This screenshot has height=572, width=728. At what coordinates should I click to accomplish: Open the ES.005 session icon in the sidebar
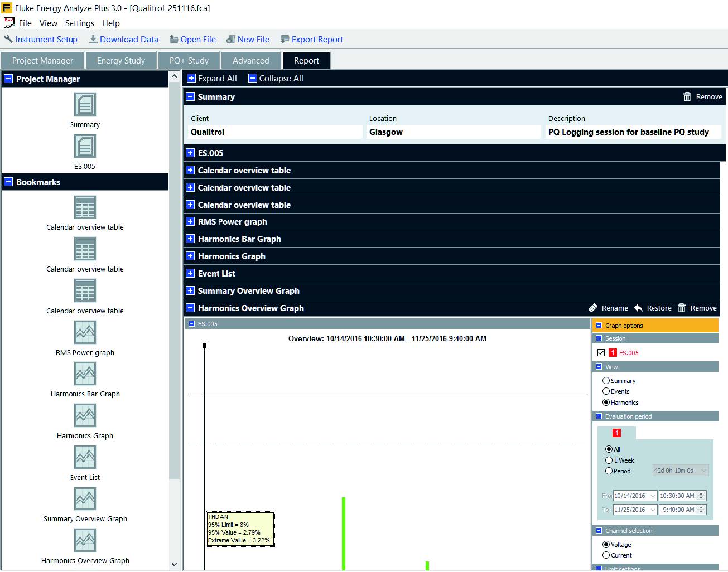pyautogui.click(x=85, y=146)
